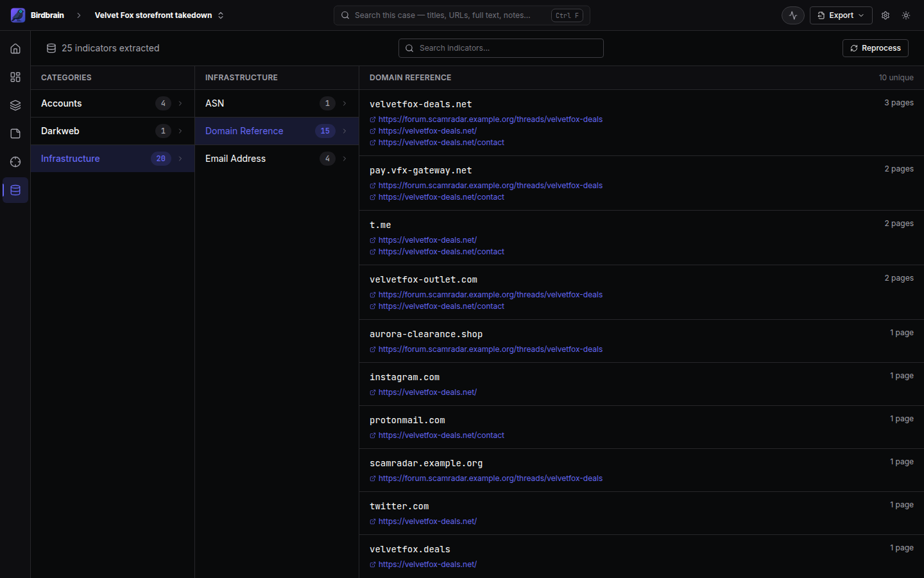This screenshot has width=924, height=578.
Task: Open the indicators database icon in sidebar
Action: [x=15, y=190]
